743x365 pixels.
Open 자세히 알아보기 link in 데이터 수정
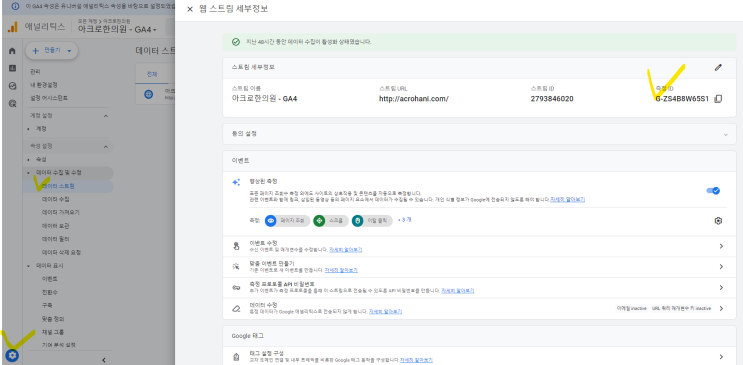click(385, 311)
